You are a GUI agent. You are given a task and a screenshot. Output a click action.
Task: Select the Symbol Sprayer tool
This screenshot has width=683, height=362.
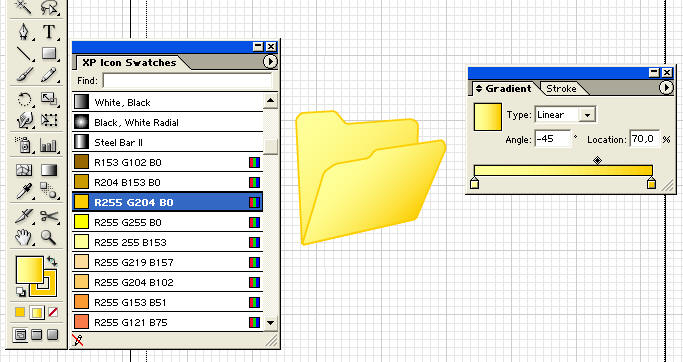(x=24, y=145)
